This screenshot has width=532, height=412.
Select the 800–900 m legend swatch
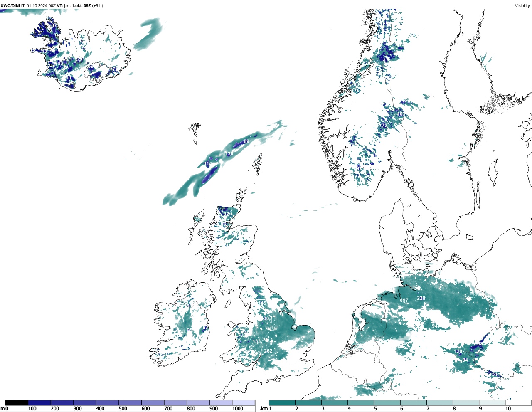point(198,402)
